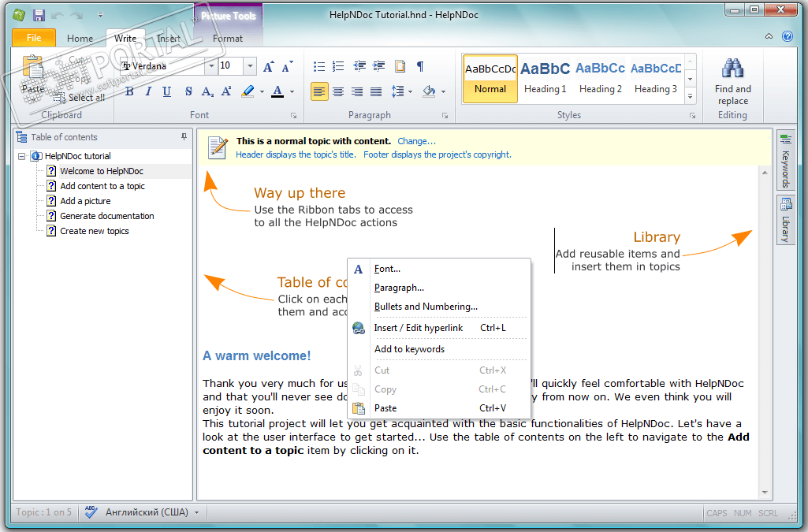This screenshot has width=808, height=532.
Task: Choose Bullets and Numbering... menu item
Action: pyautogui.click(x=439, y=307)
